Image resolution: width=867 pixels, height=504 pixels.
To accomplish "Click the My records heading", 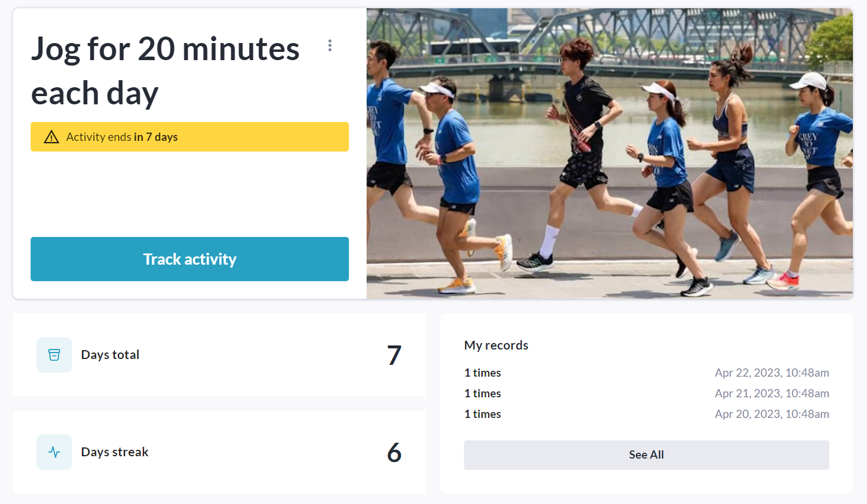I will click(496, 345).
